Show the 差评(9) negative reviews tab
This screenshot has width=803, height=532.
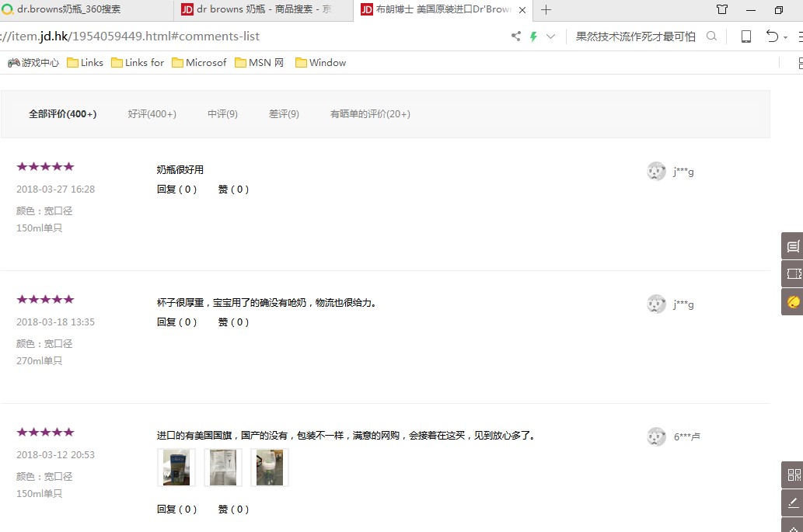tap(284, 114)
